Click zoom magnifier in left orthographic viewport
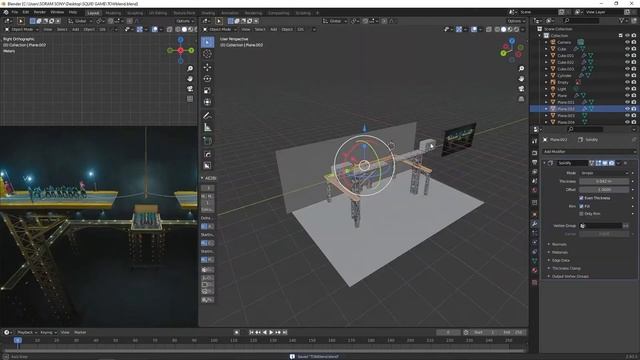 190,69
